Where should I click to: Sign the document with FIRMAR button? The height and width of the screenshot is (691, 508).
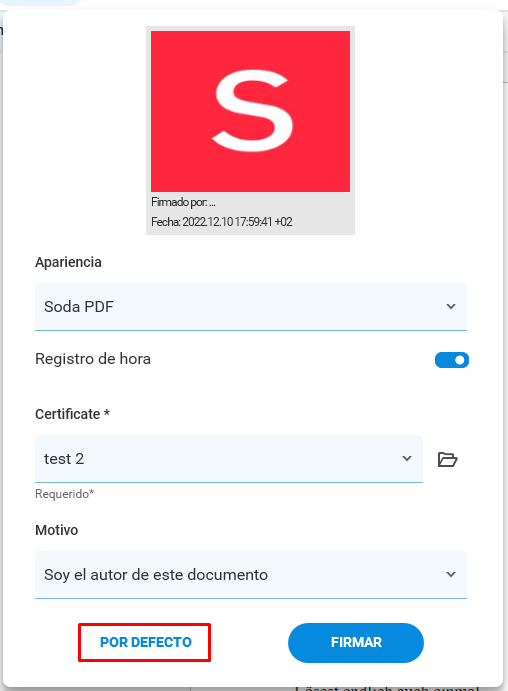[x=356, y=643]
